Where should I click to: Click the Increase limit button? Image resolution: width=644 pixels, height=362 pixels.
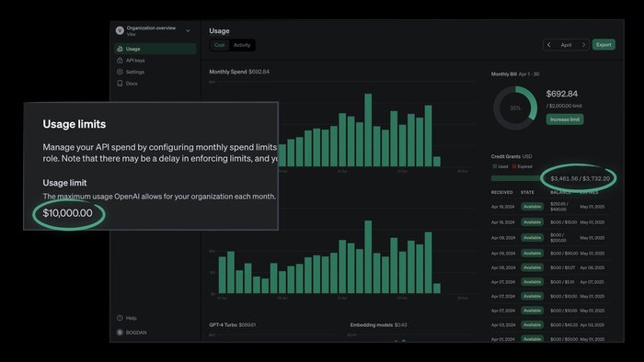coord(565,119)
